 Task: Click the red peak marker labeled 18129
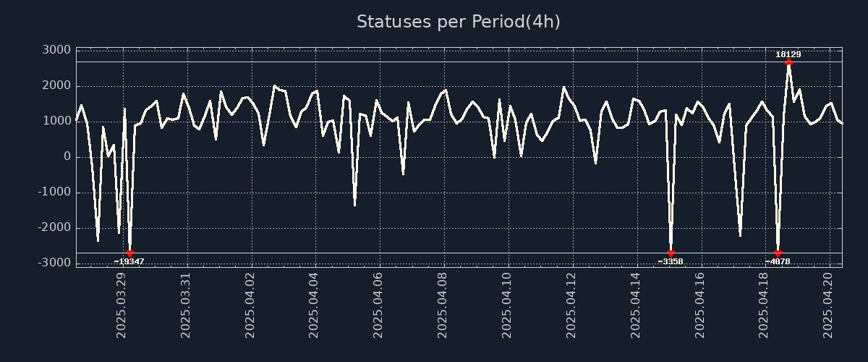(788, 62)
